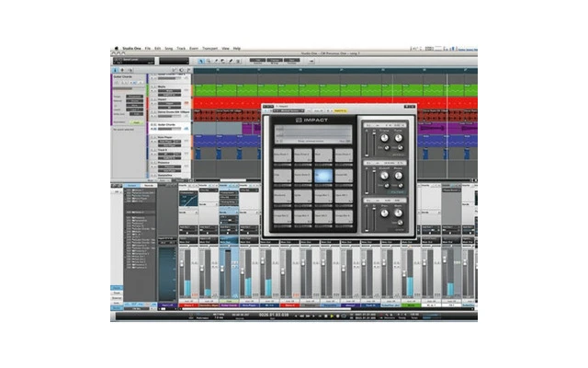Open the Event menu
The height and width of the screenshot is (368, 588).
click(194, 49)
